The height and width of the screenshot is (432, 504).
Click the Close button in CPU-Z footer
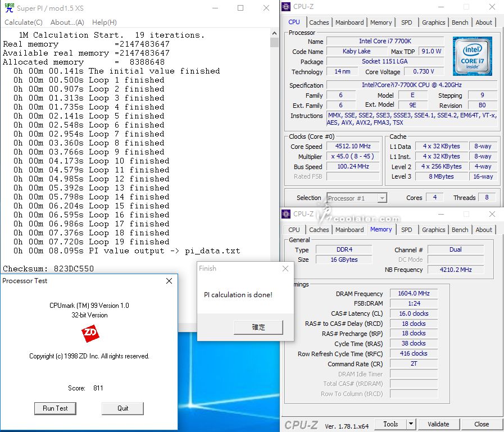482,424
